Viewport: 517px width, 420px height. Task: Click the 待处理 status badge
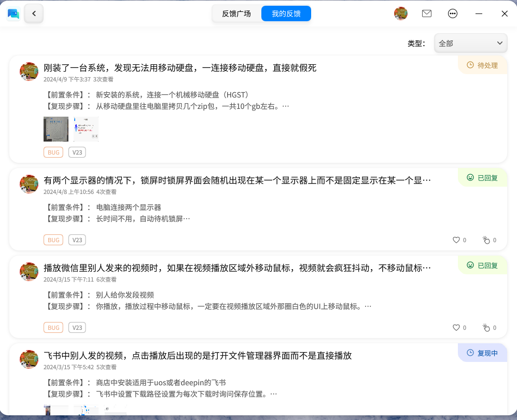coord(482,65)
